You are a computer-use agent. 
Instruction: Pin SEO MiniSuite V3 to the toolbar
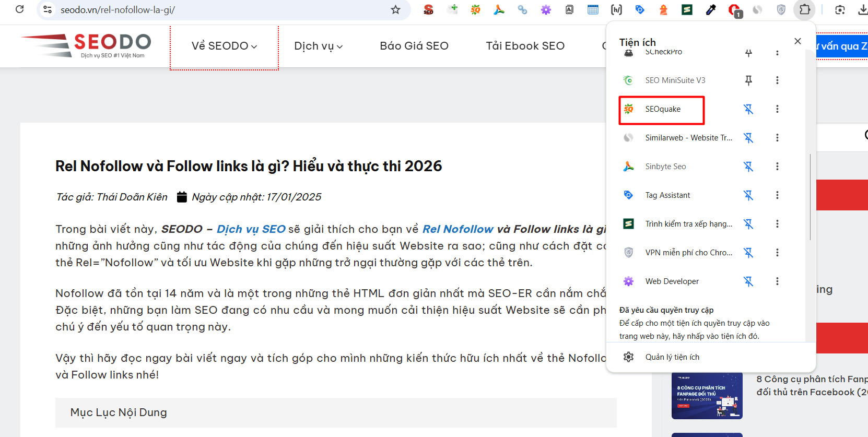tap(748, 80)
